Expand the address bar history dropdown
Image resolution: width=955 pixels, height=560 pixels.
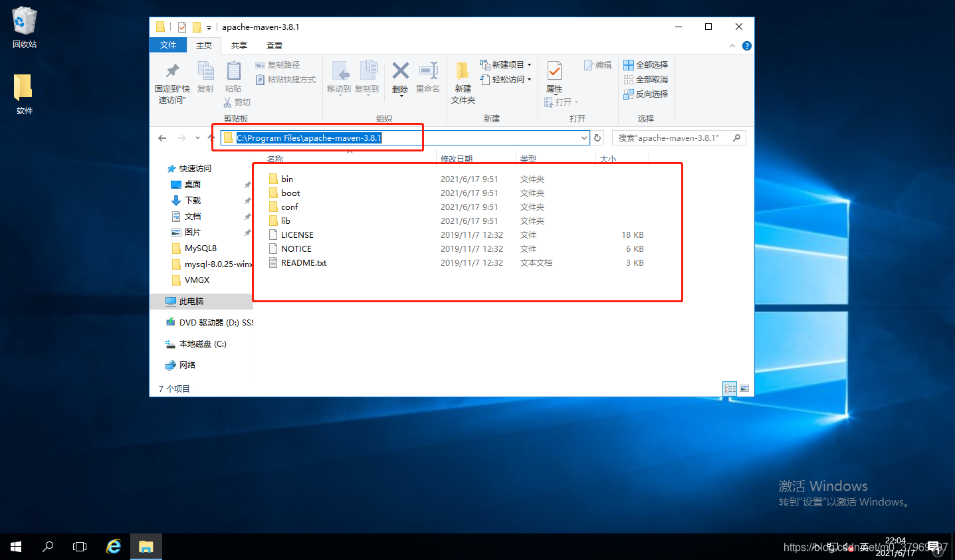[x=584, y=138]
